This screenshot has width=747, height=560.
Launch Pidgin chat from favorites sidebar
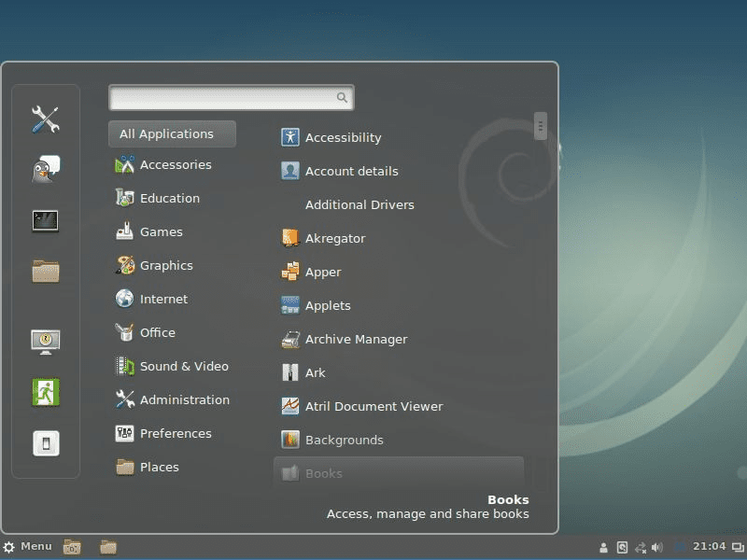tap(46, 169)
